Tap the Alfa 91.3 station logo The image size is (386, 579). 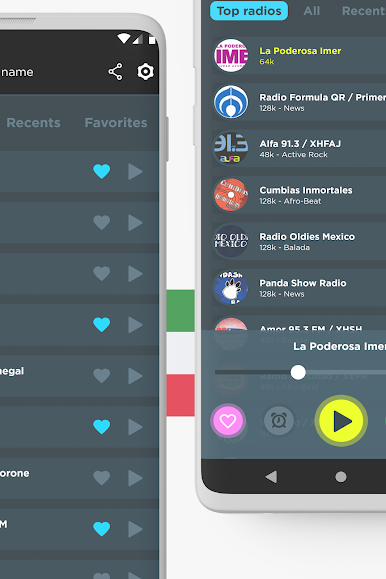tap(231, 148)
